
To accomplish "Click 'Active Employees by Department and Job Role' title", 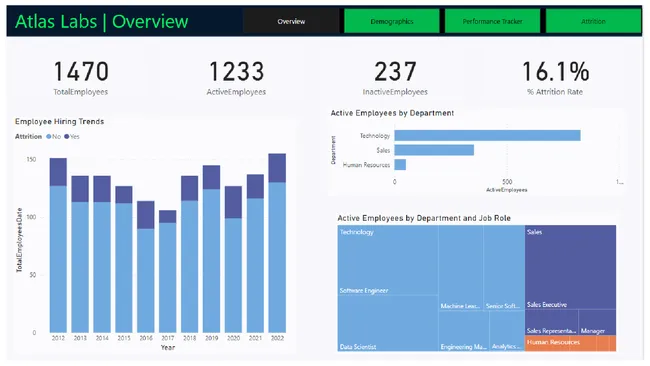I will coord(424,218).
